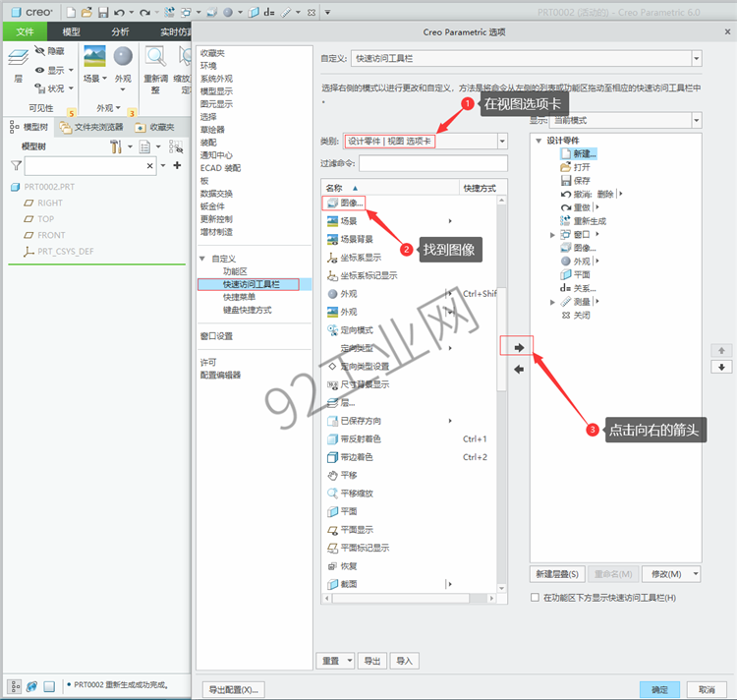
Task: Click the command list horizontal scrollbar
Action: tap(401, 598)
